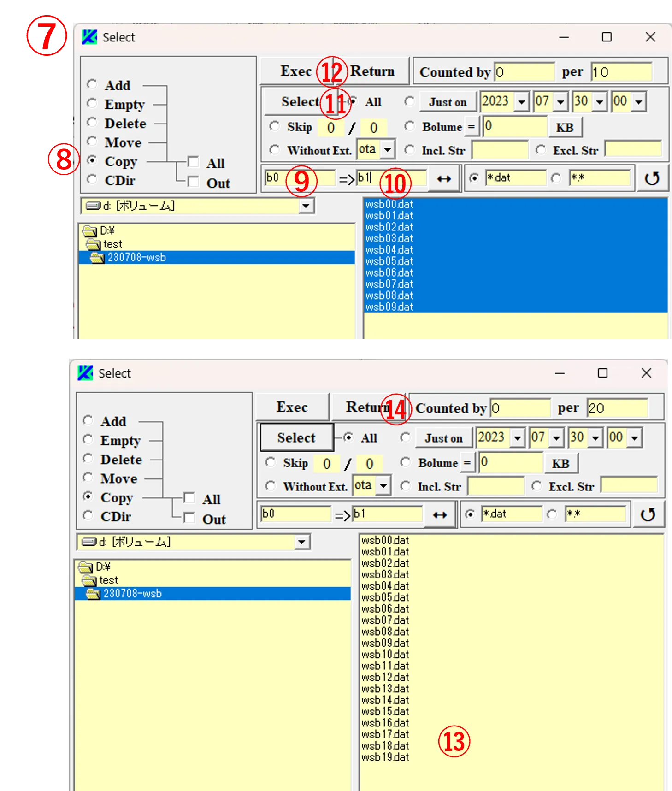
Task: Maximize the upper Select window
Action: pos(607,37)
